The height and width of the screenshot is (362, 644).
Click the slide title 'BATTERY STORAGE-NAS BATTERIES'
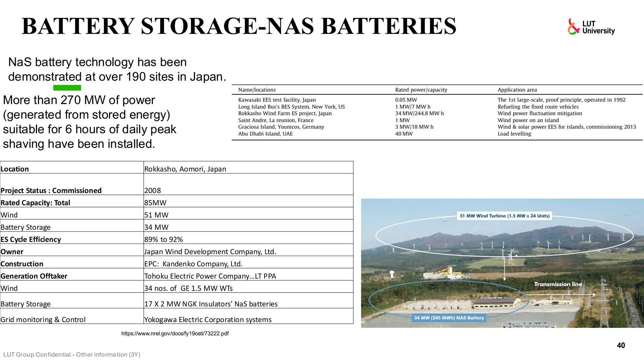tap(239, 26)
